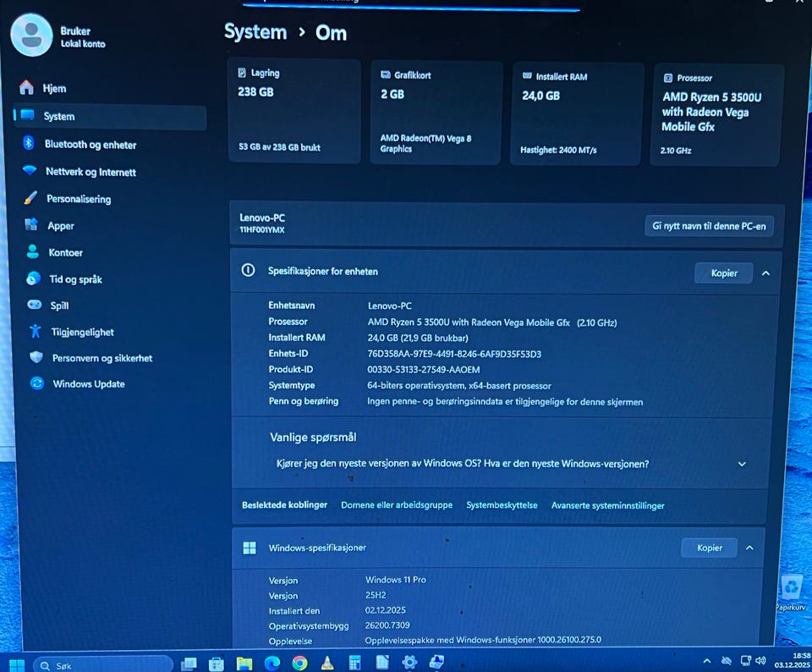Open the Windows Start menu
The height and width of the screenshot is (672, 812).
point(17,665)
